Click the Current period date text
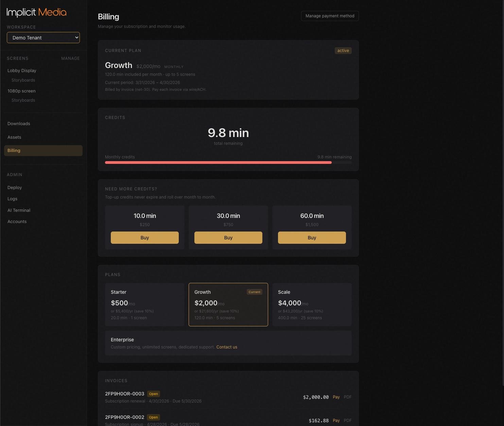Viewport: 504px width, 426px height. (x=142, y=83)
